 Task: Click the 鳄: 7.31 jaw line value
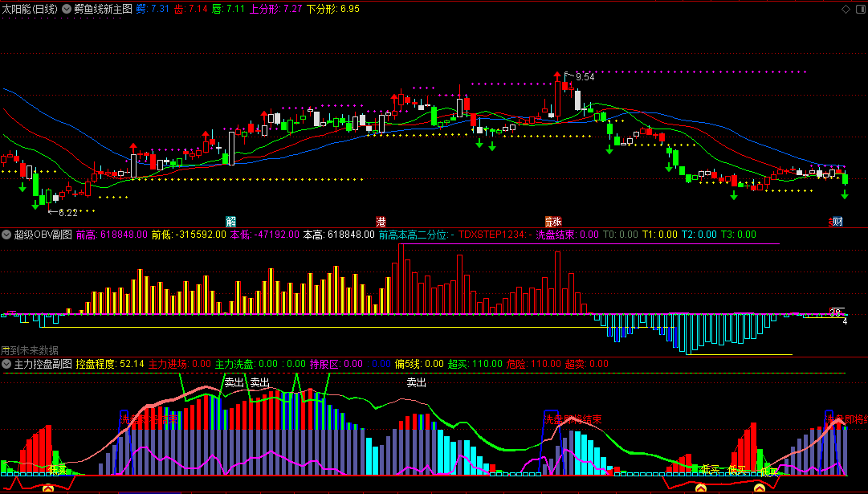click(x=153, y=9)
